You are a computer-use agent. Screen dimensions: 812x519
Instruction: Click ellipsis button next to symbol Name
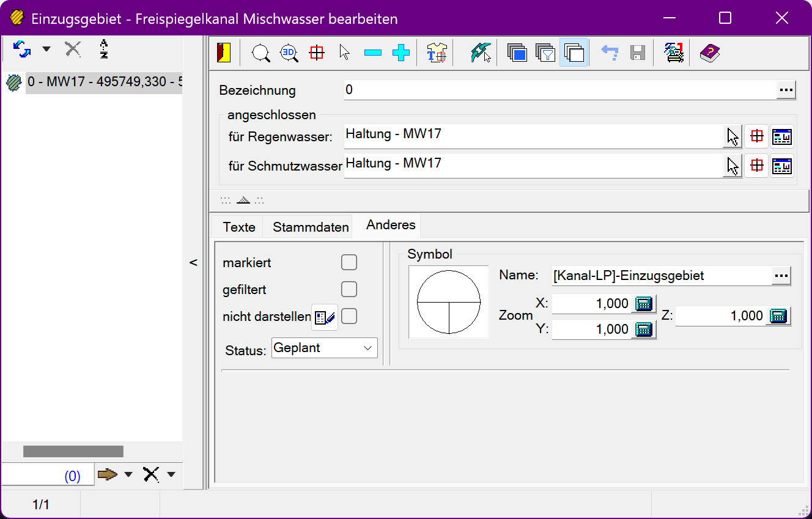(781, 276)
